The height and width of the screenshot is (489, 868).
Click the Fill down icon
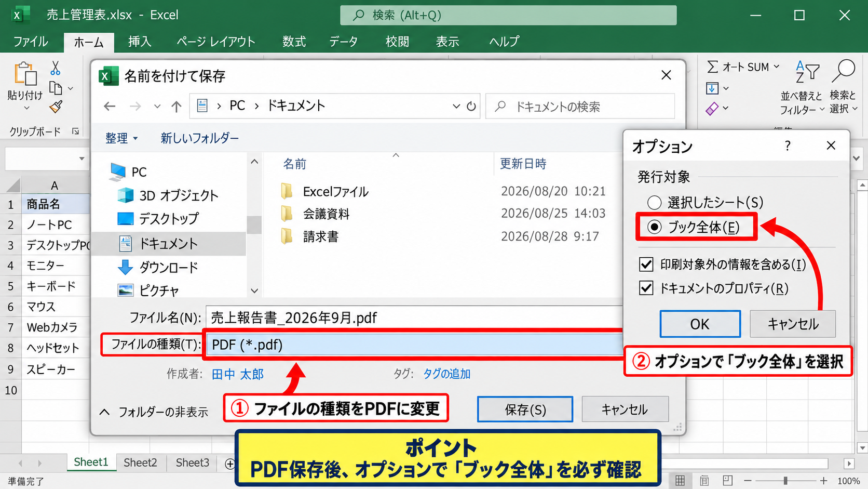tap(712, 88)
